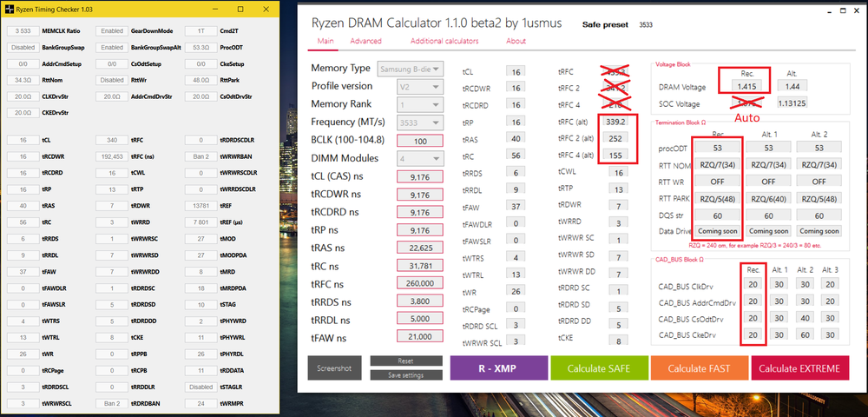The width and height of the screenshot is (868, 417).
Task: Click the tRFC 2 (alt) value 252
Action: 615,138
